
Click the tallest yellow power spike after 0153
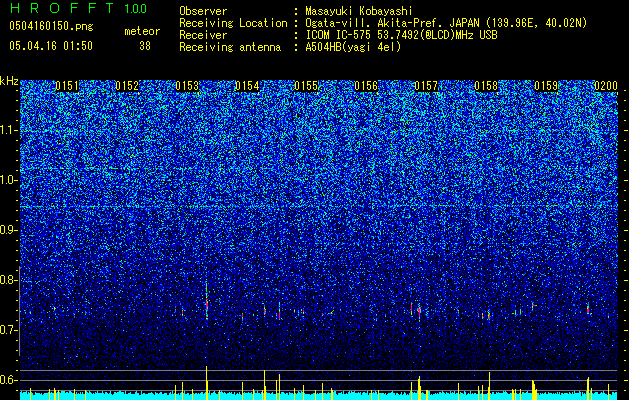207,383
